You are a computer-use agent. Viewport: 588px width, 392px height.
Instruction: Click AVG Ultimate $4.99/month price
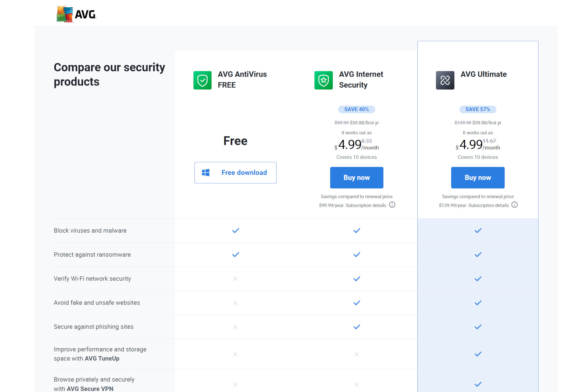pyautogui.click(x=478, y=145)
